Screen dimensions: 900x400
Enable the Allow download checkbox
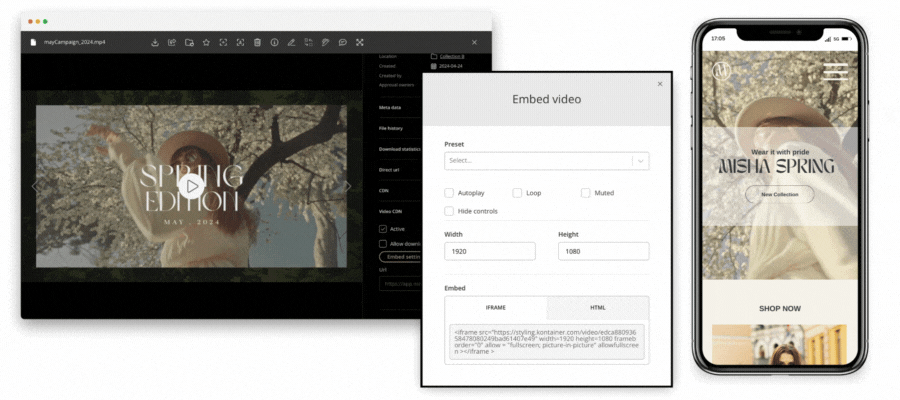tap(383, 243)
